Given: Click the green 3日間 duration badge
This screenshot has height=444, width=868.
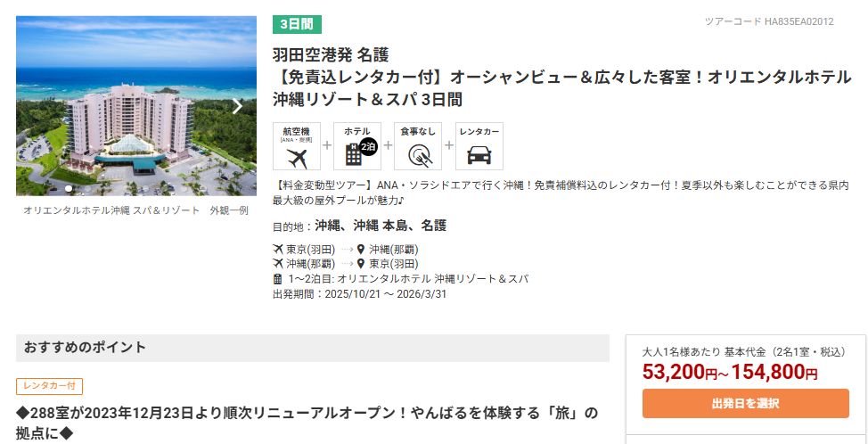Looking at the screenshot, I should tap(297, 24).
